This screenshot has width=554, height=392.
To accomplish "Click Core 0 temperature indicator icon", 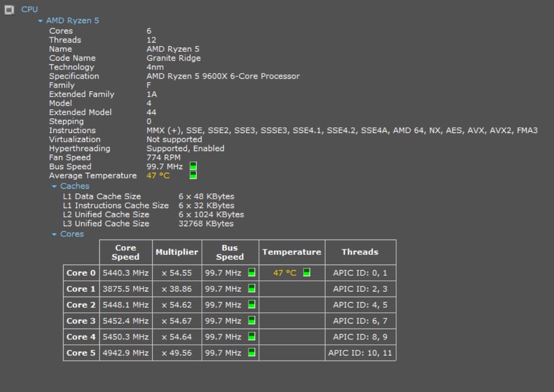I will (306, 272).
